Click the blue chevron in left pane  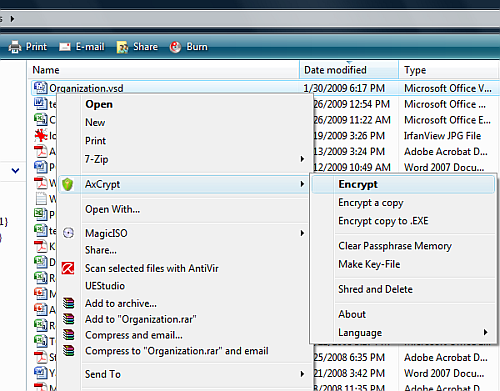[15, 171]
